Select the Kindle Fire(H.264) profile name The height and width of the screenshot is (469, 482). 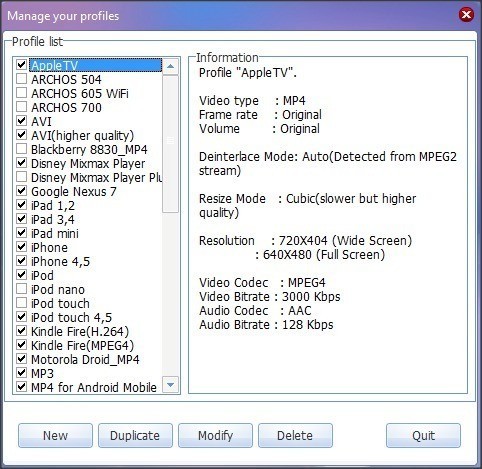pos(80,331)
